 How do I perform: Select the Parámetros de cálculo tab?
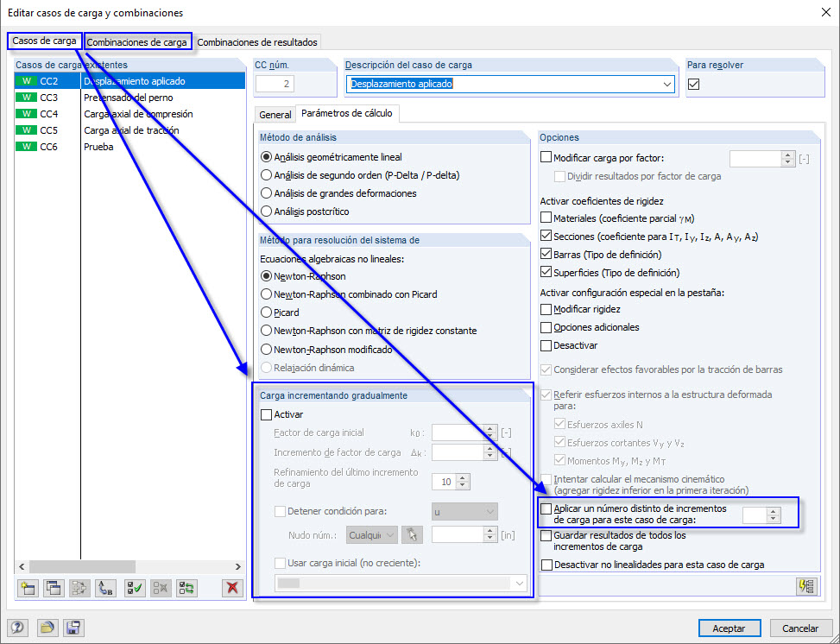pyautogui.click(x=346, y=113)
